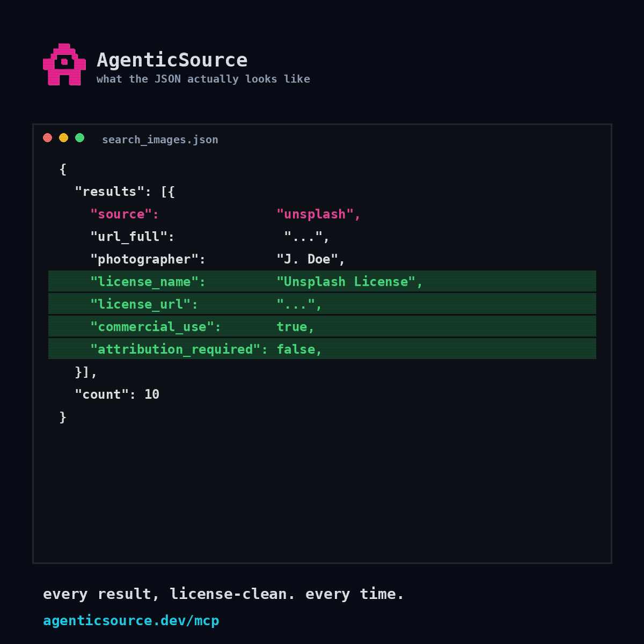Screen dimensions: 644x644
Task: Click the green window dot
Action: 80,138
